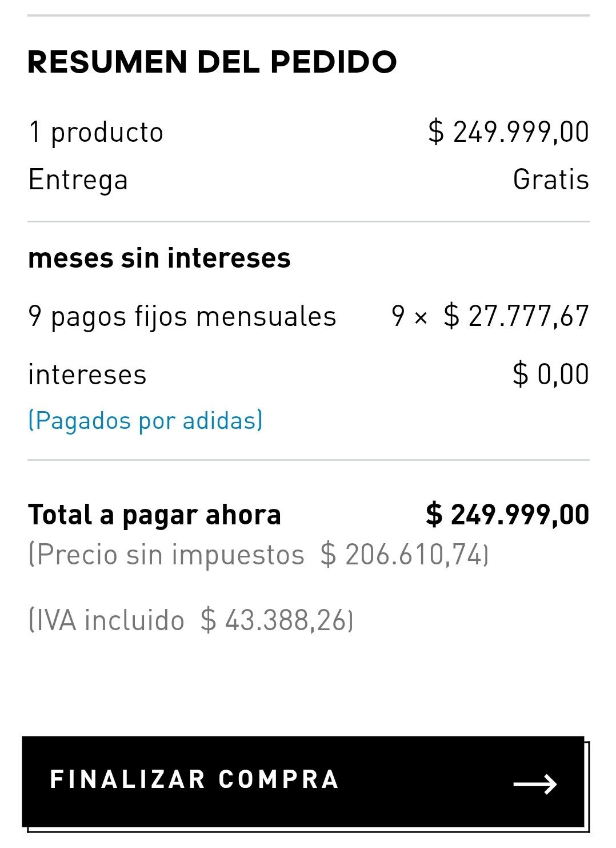
Task: Select the Total a pagar ahora label
Action: (x=154, y=515)
